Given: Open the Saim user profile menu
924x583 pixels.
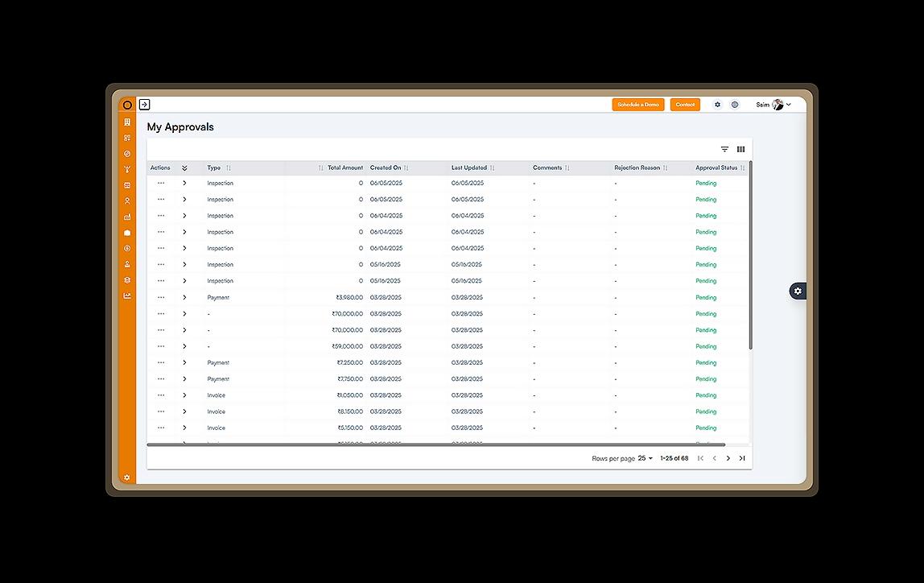Looking at the screenshot, I should coord(773,105).
